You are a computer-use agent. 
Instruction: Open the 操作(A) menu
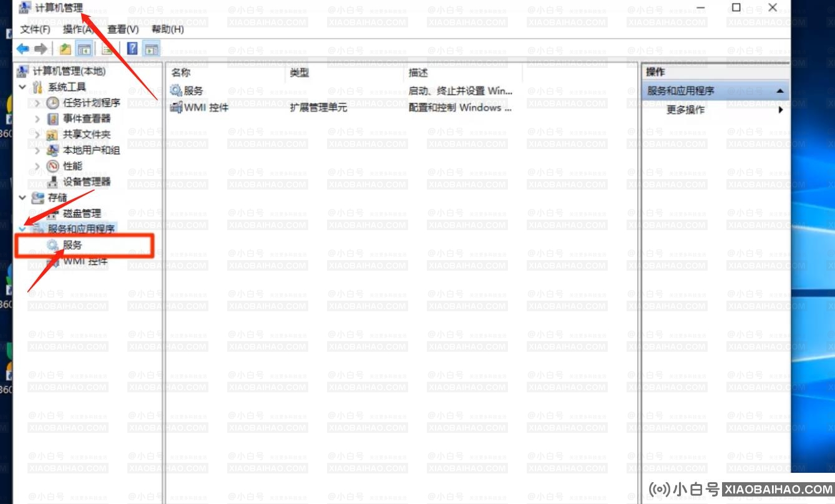(x=79, y=29)
